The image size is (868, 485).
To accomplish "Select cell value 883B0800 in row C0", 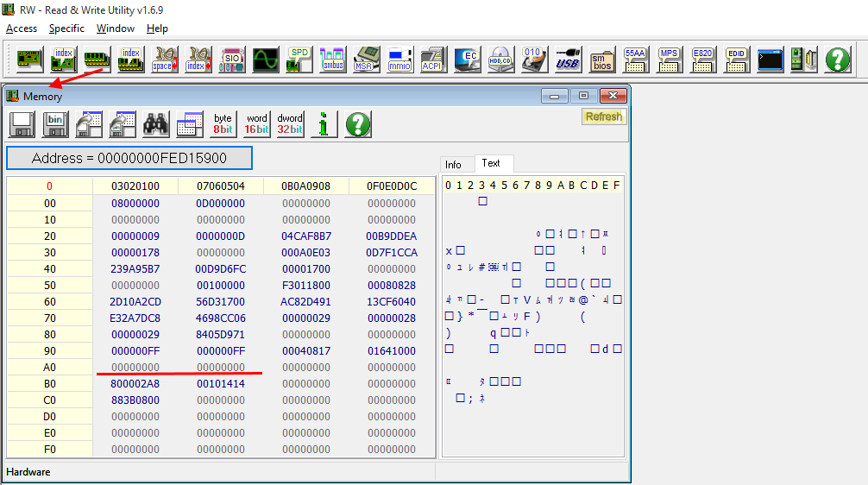I will [135, 400].
